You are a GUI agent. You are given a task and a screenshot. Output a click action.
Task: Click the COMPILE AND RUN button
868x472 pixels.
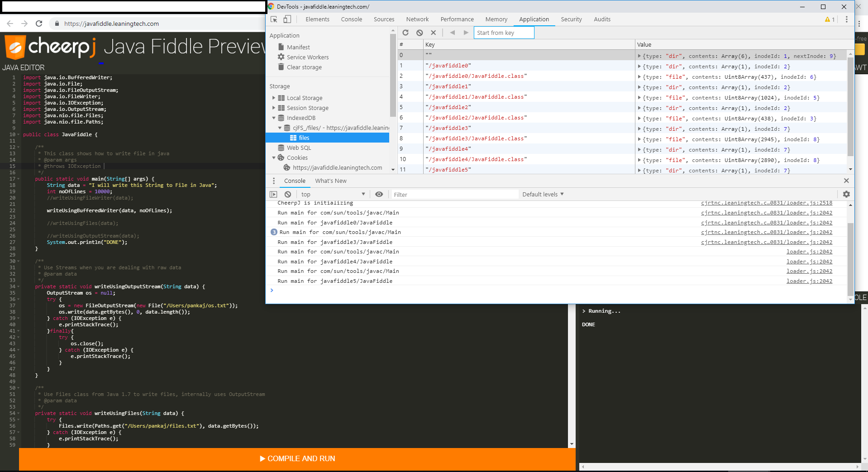pyautogui.click(x=297, y=458)
